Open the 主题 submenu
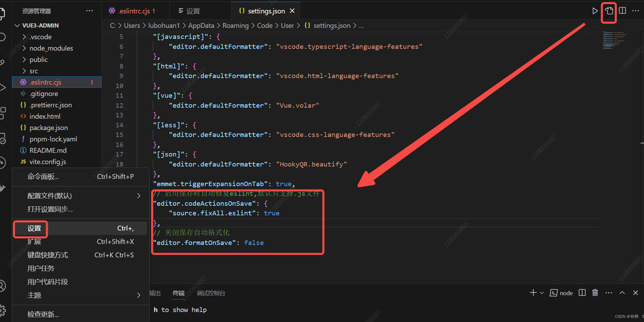Image resolution: width=644 pixels, height=322 pixels. tap(81, 295)
